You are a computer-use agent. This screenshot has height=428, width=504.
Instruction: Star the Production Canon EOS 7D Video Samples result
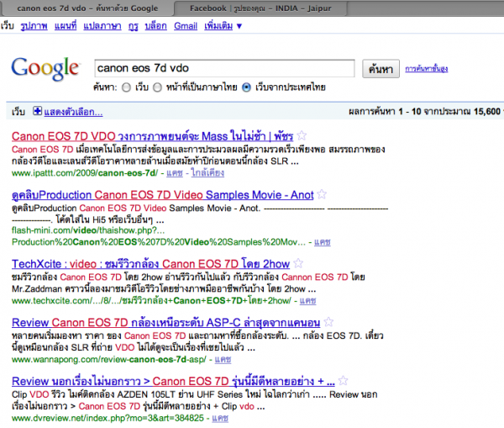click(322, 194)
